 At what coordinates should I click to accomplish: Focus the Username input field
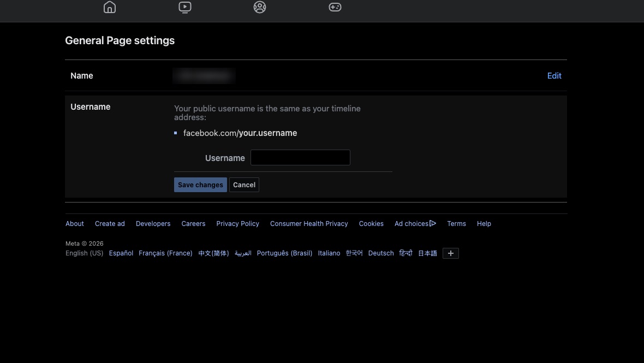[300, 157]
